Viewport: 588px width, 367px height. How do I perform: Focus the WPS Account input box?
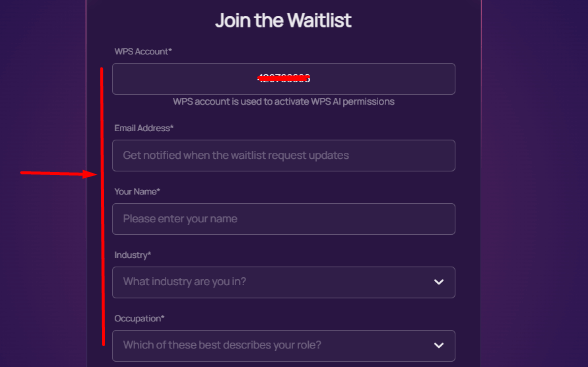pos(284,79)
